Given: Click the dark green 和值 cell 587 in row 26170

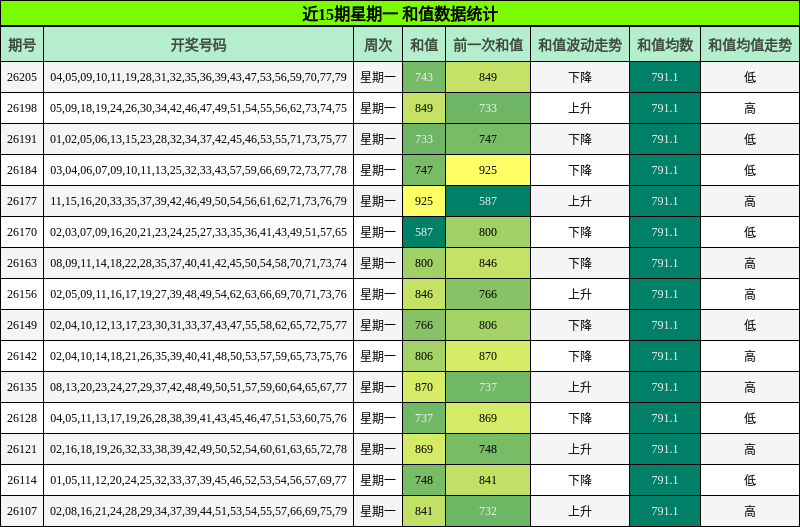Looking at the screenshot, I should [424, 232].
